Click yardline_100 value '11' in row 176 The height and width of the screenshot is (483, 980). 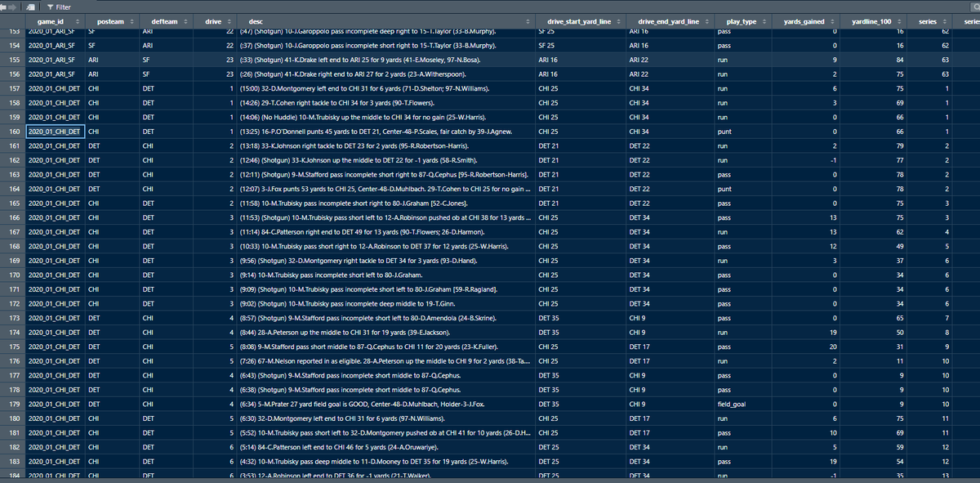(902, 362)
